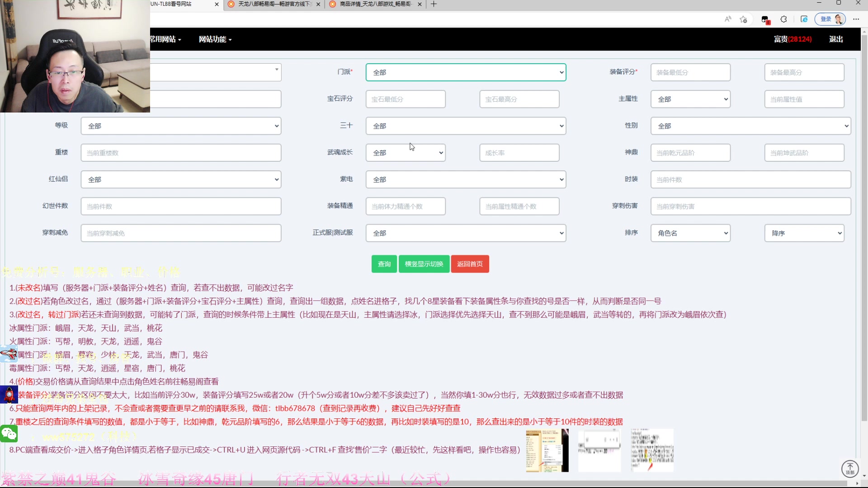Close the FUN-TLBB tab

tap(217, 4)
